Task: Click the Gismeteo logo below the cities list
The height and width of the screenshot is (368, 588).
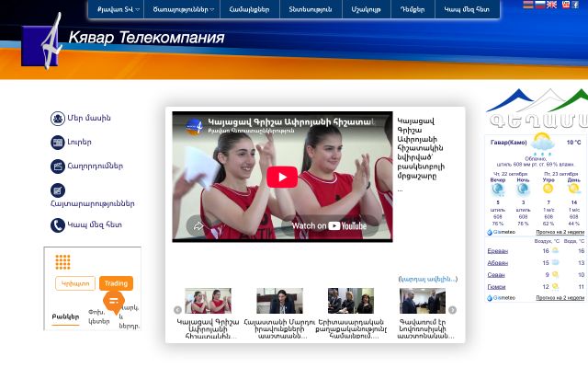Action: tap(502, 298)
